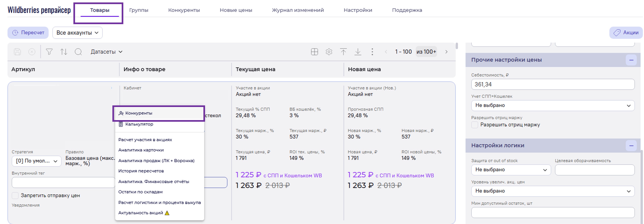Open search with the magnifier icon
This screenshot has width=644, height=224.
pyautogui.click(x=78, y=52)
